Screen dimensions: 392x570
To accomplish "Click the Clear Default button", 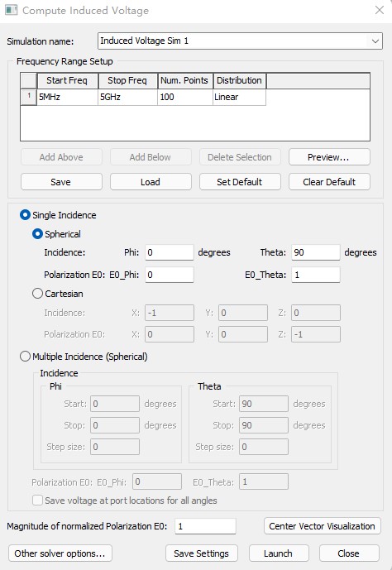I will coord(329,182).
